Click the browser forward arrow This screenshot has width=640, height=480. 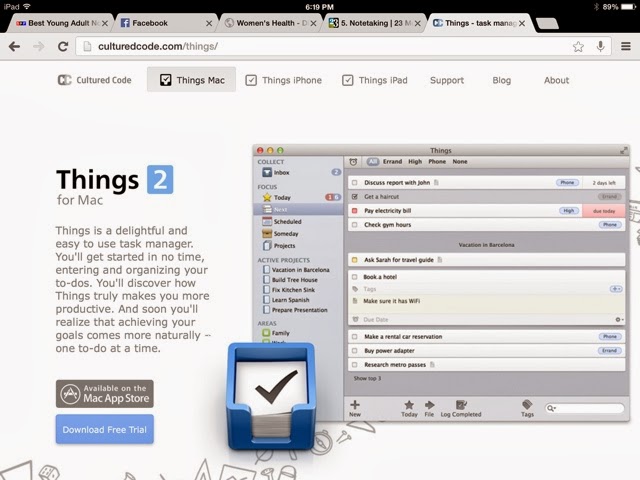39,47
